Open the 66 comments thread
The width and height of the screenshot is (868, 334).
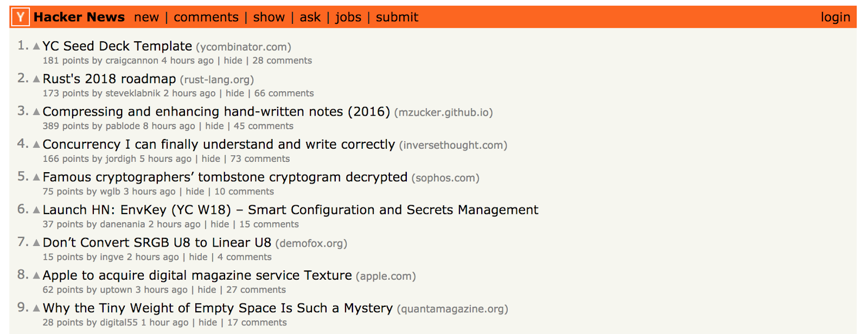(284, 93)
